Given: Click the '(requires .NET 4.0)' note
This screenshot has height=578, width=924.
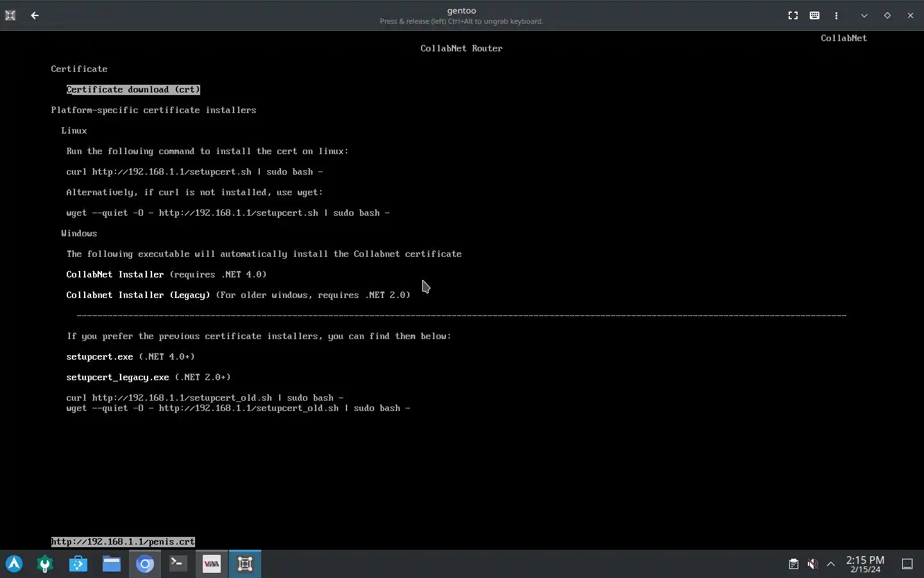Looking at the screenshot, I should click(218, 274).
